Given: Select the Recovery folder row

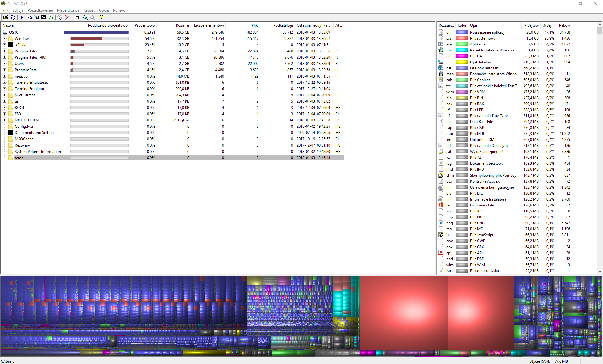Looking at the screenshot, I should (172, 145).
